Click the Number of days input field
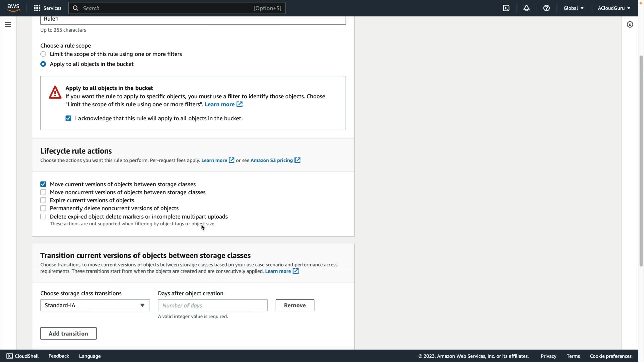Viewport: 644px width, 362px height. click(213, 305)
